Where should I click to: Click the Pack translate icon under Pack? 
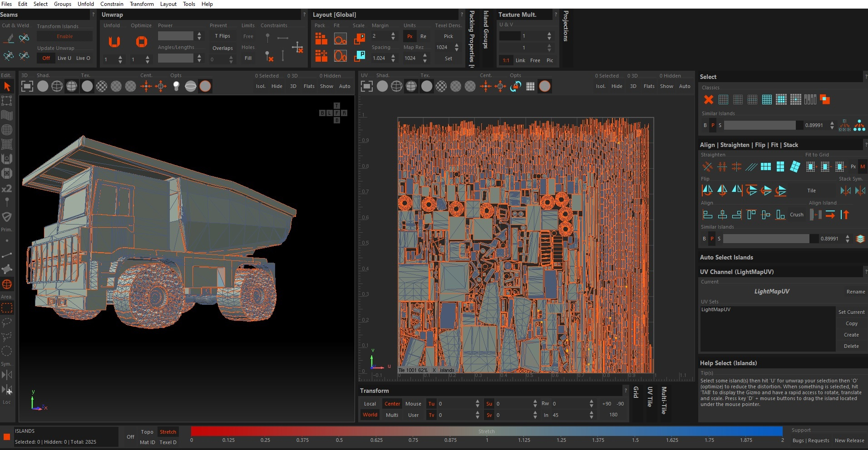[x=321, y=56]
